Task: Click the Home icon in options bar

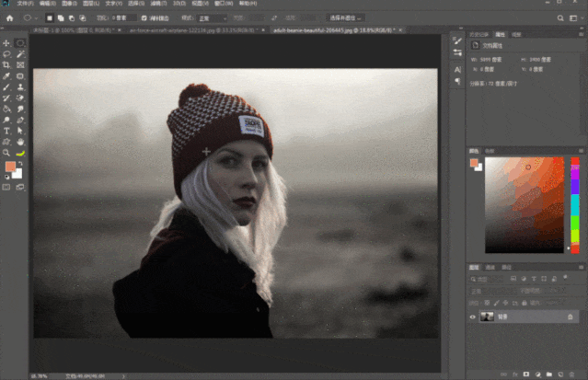Action: 10,18
